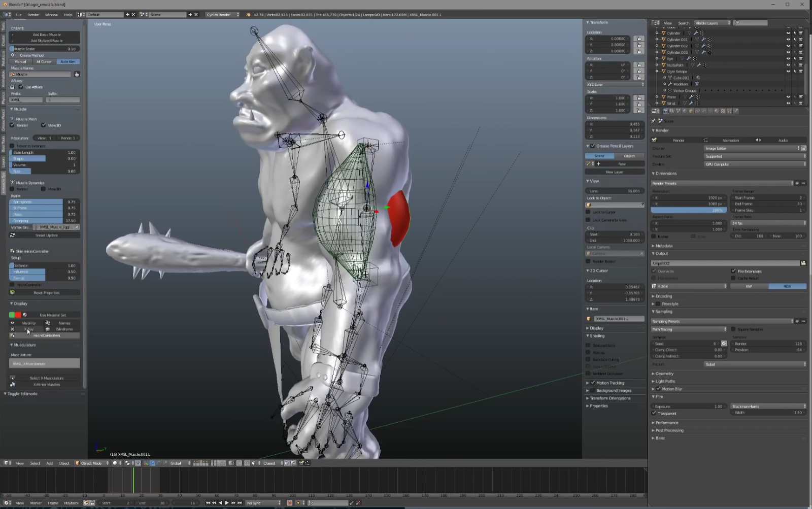Click the timeline playback forward play button

pyautogui.click(x=226, y=503)
